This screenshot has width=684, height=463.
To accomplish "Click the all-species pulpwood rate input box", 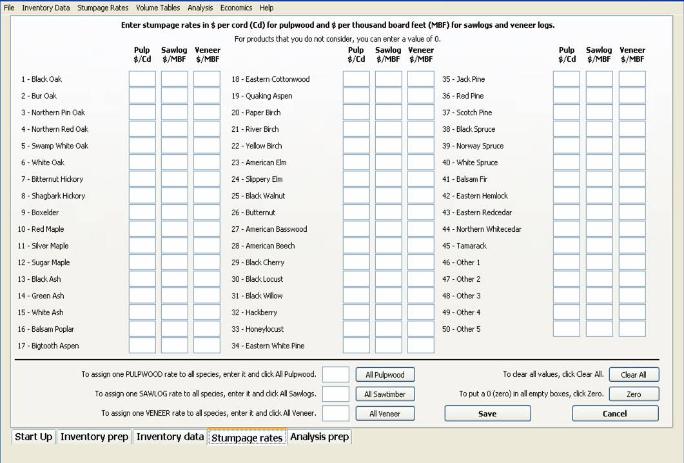I will tap(336, 374).
